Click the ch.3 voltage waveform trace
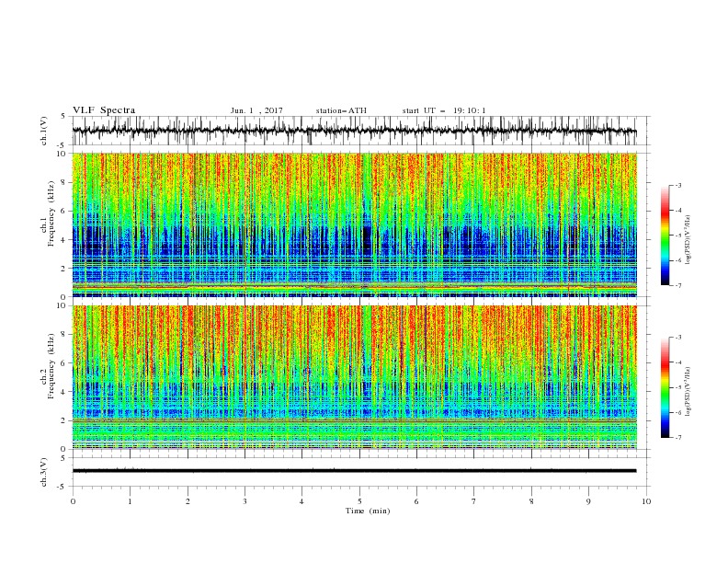Viewport: 728px width, 563px height. tap(355, 471)
